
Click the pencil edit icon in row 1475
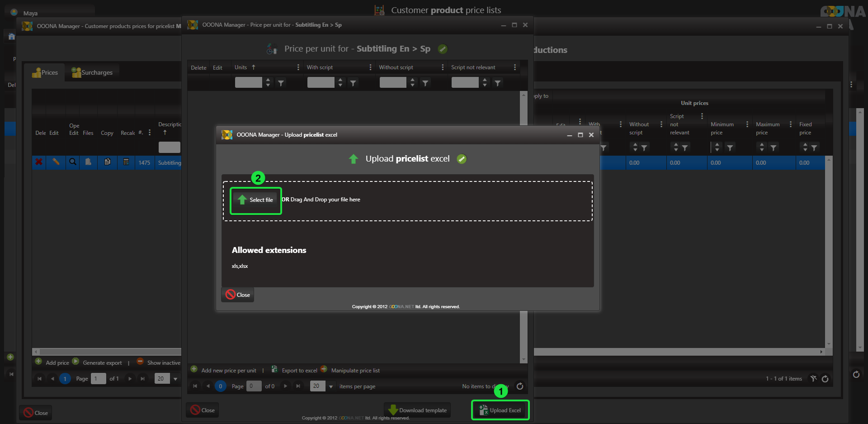[x=56, y=162]
